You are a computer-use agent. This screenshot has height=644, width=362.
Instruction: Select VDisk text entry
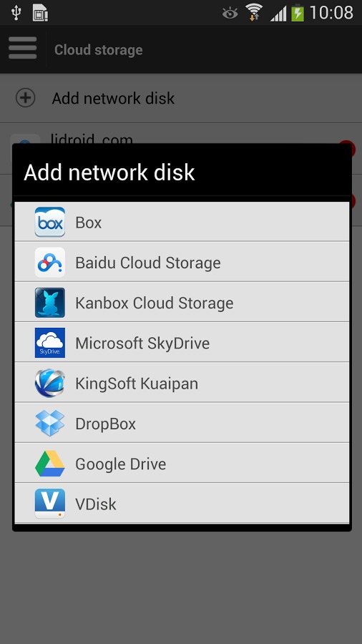(96, 504)
